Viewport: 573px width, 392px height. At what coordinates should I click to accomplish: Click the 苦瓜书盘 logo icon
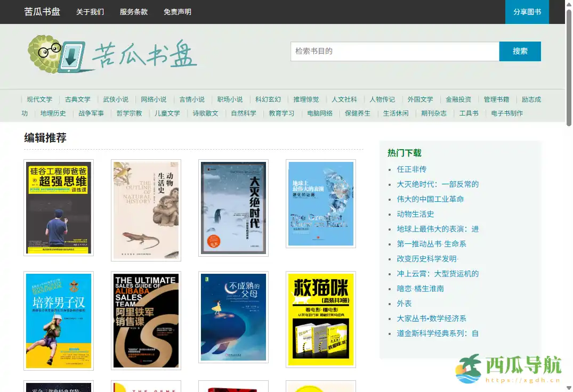point(53,53)
